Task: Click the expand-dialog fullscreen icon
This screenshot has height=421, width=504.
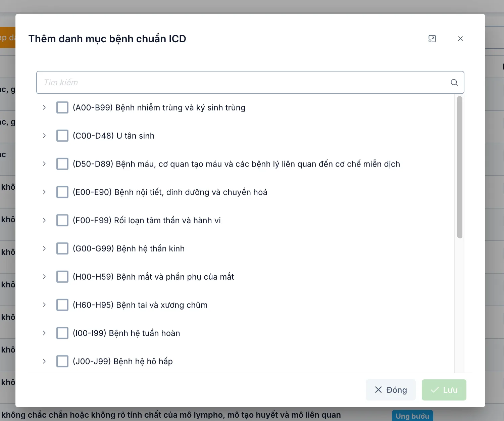Action: (432, 39)
